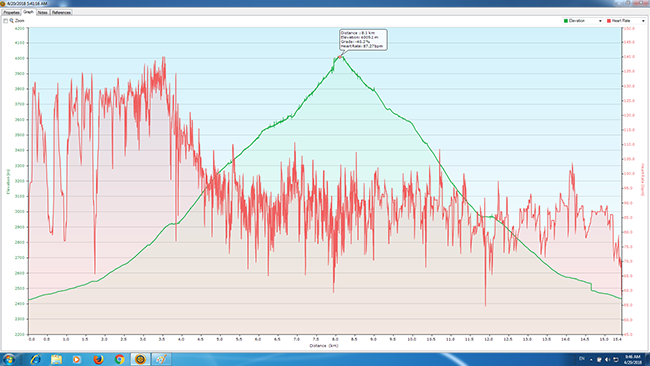Select the Graph tab
Viewport: 650px width, 366px height.
coord(28,12)
